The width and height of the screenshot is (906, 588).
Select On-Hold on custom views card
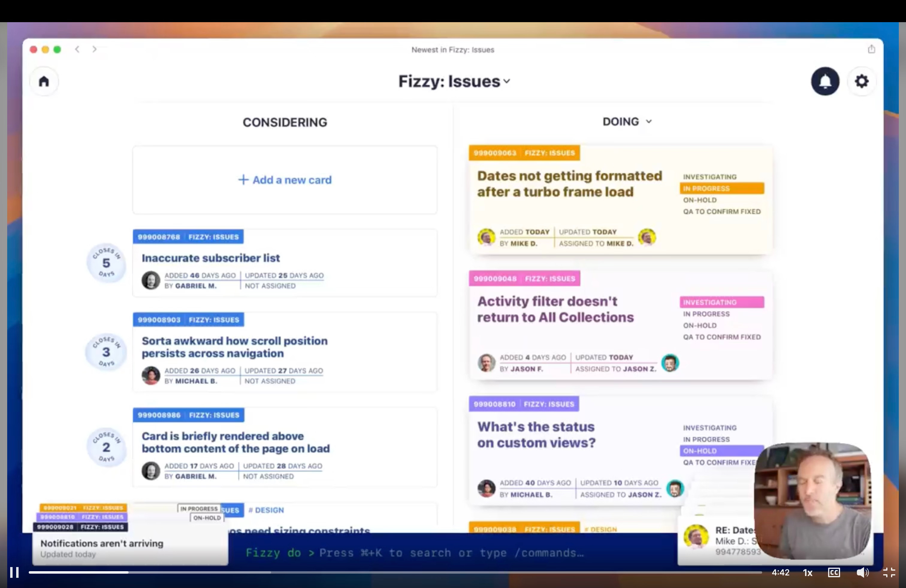pos(719,451)
